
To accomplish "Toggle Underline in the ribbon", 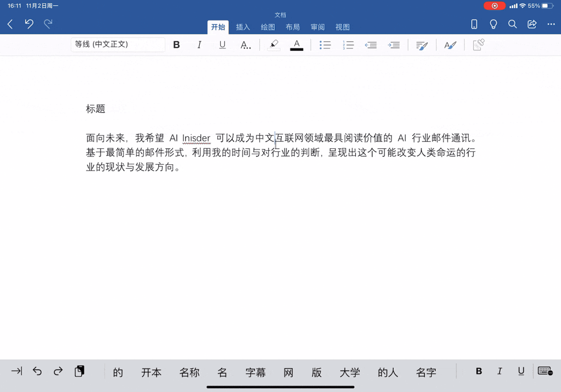I will 222,45.
